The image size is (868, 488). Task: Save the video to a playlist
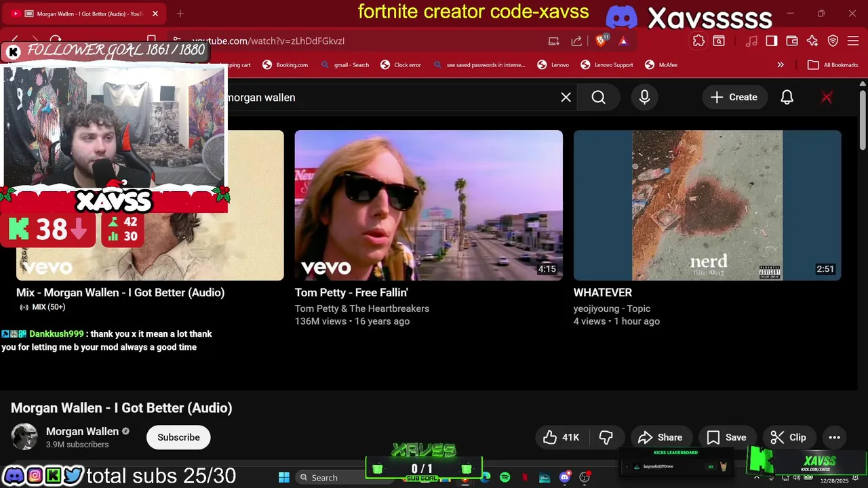(x=726, y=437)
